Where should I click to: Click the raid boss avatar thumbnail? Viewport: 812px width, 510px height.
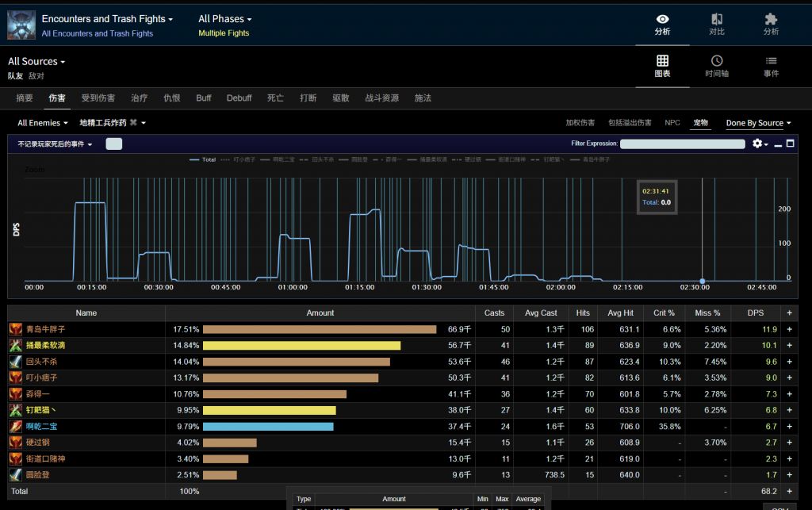tap(21, 25)
